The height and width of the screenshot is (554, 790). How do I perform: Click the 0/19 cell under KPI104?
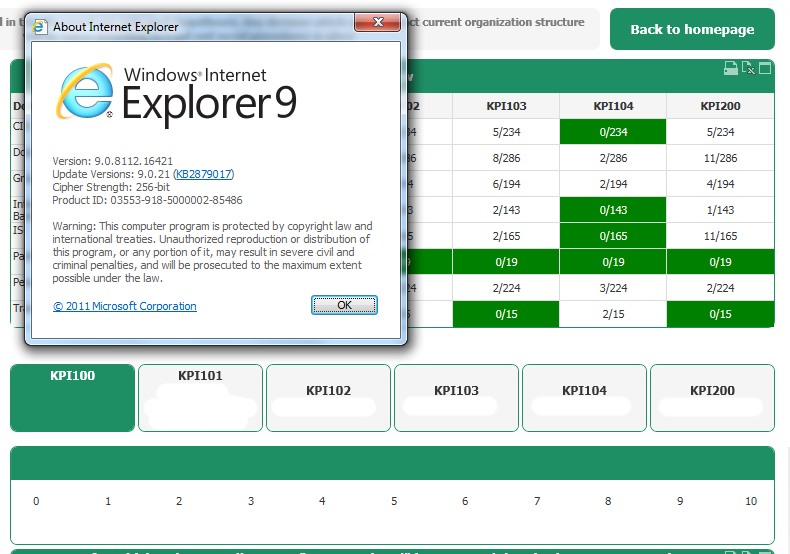[x=613, y=262]
